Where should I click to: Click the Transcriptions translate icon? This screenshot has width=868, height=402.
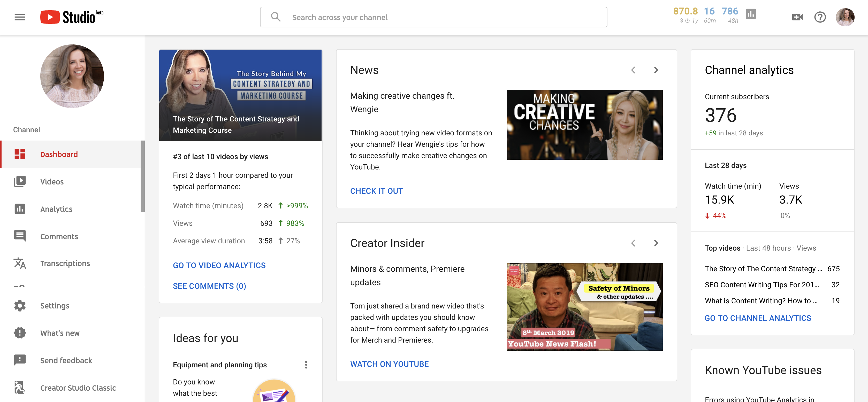pyautogui.click(x=20, y=263)
